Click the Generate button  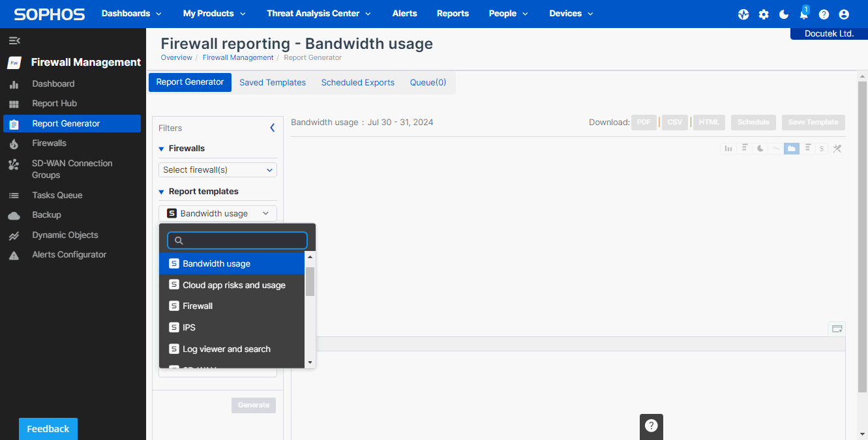254,405
